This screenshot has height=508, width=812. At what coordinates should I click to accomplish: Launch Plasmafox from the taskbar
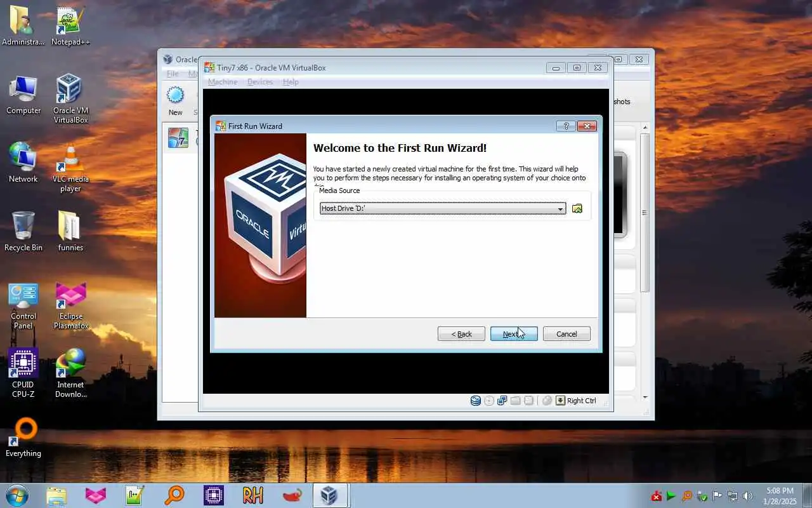pyautogui.click(x=96, y=495)
